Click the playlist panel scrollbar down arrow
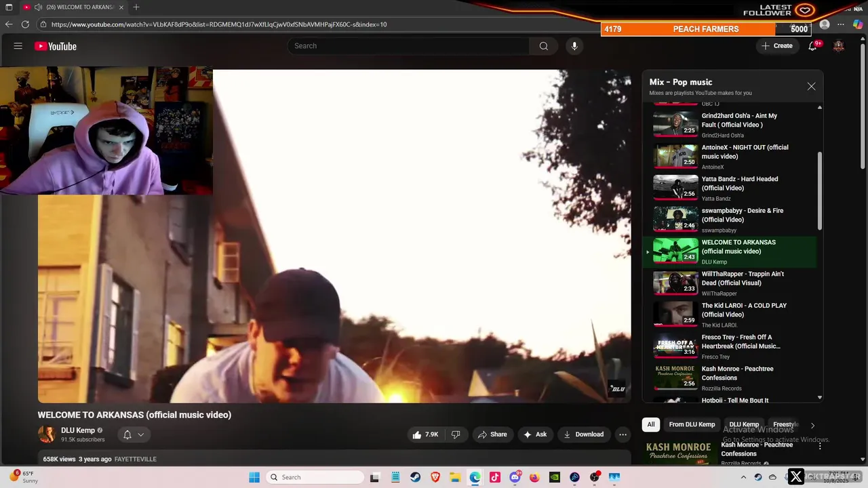The height and width of the screenshot is (488, 868). 820,398
